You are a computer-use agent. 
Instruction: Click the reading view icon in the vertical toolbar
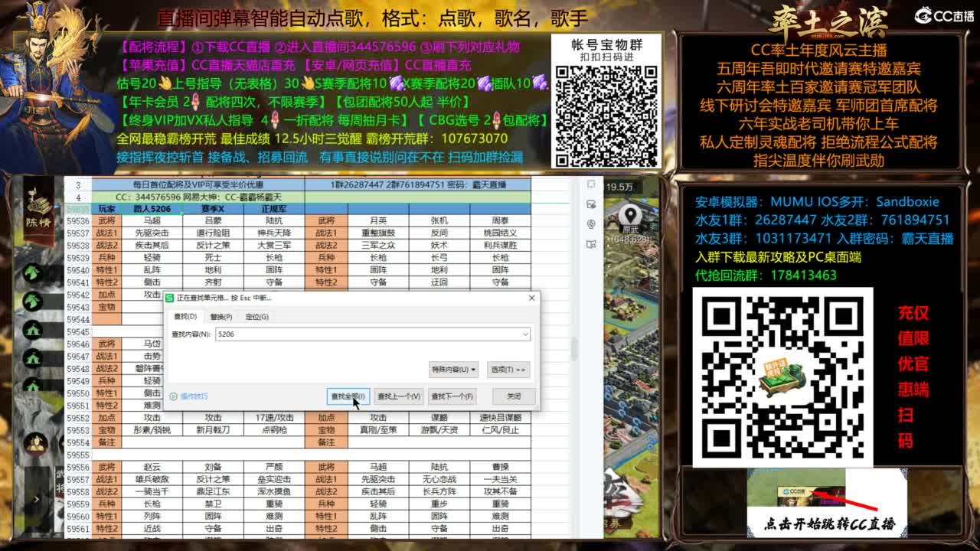590,244
